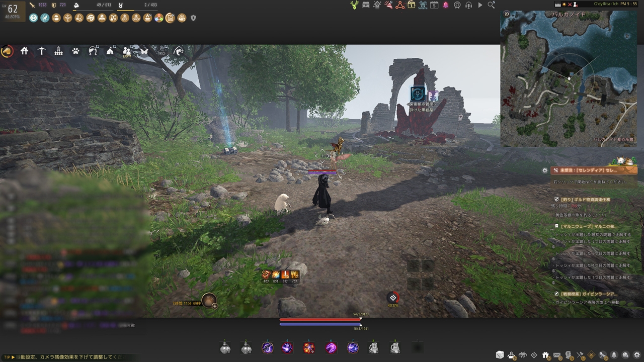This screenshot has width=644, height=362.
Task: Open the magnifier search icon
Action: (x=492, y=5)
